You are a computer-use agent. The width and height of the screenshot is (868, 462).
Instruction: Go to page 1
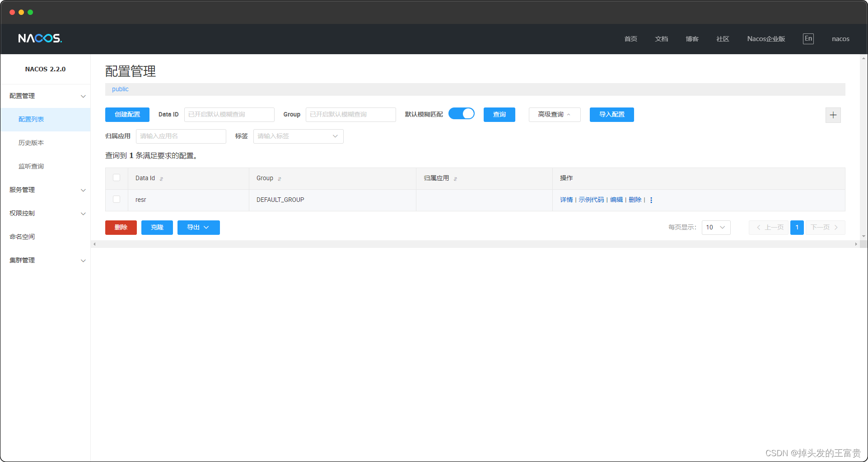coord(797,228)
